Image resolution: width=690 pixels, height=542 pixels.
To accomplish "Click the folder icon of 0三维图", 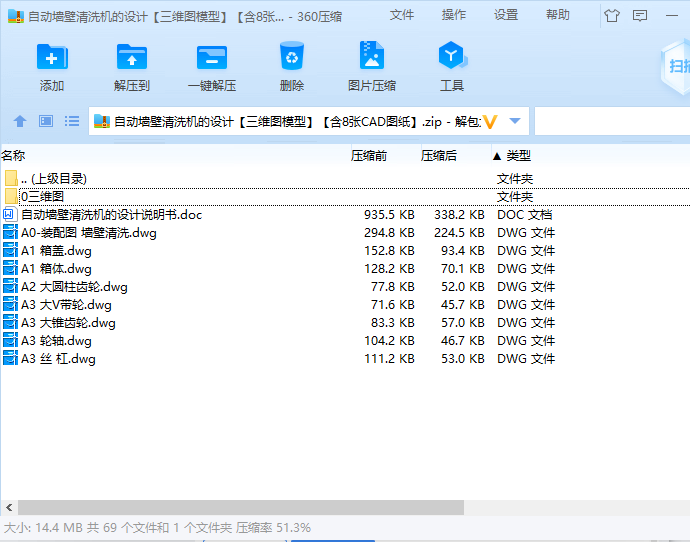I will tap(11, 196).
